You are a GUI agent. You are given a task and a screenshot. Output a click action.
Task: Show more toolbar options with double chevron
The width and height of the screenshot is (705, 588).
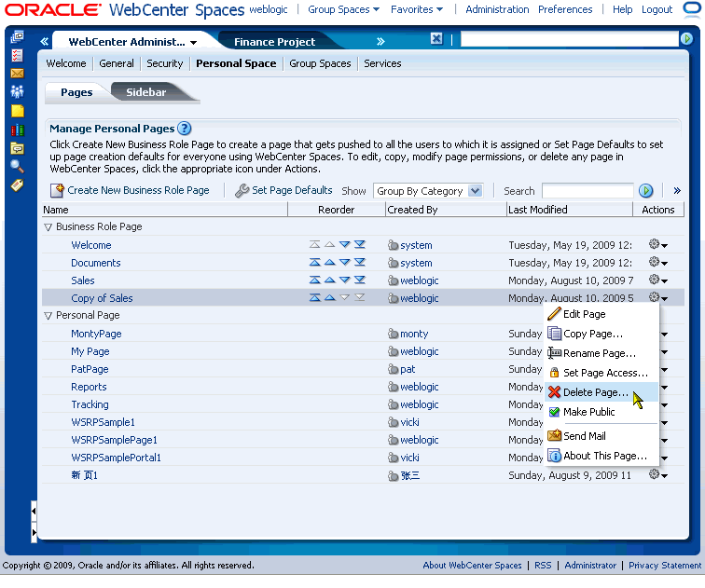coord(677,190)
